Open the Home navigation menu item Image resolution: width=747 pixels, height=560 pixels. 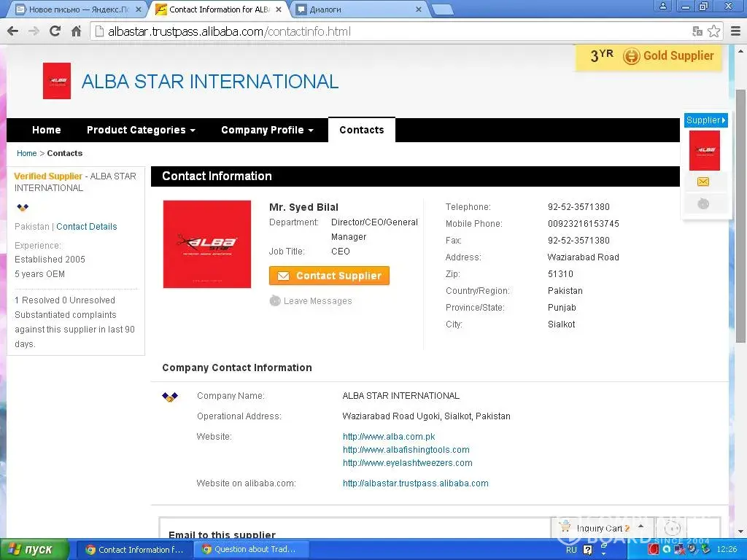[x=46, y=130]
